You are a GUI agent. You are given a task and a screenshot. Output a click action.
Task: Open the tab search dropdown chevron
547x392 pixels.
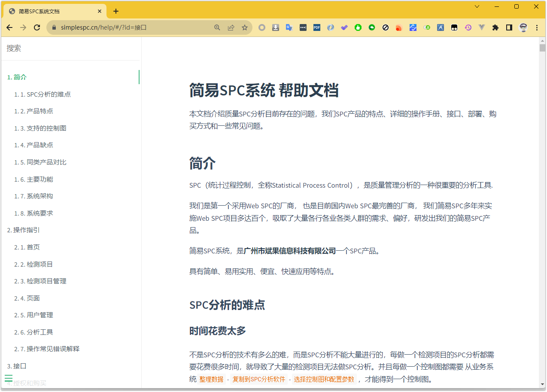tap(477, 6)
